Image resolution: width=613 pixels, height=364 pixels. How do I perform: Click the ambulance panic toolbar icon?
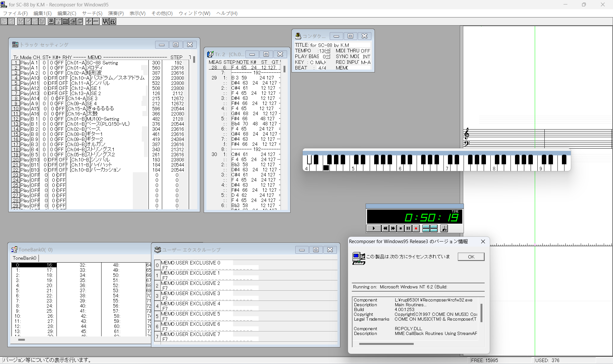point(113,21)
